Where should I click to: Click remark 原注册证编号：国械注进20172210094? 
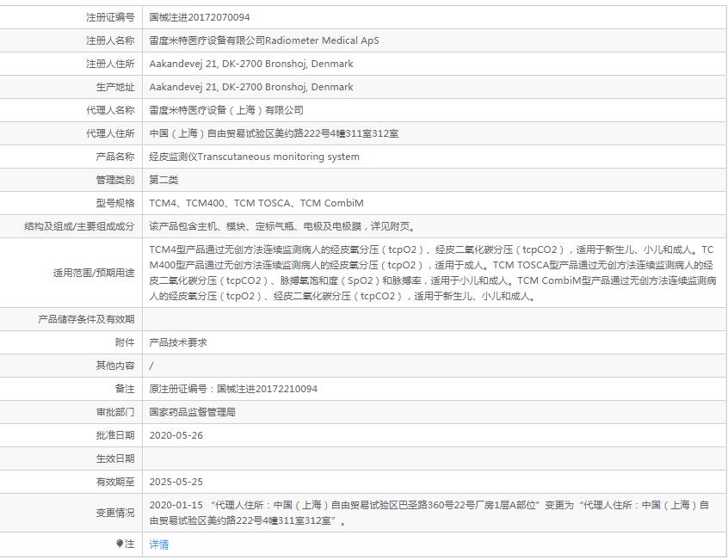click(233, 389)
